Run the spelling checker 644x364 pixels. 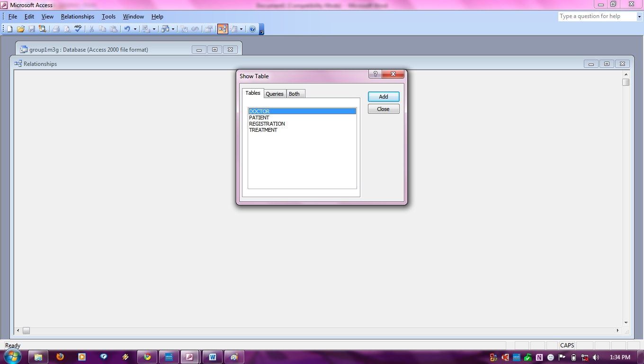[78, 28]
